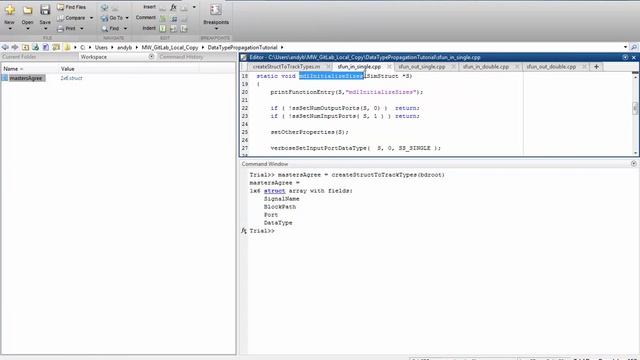Screen dimensions: 640x360
Task: Click the Users path segment
Action: 101,47
